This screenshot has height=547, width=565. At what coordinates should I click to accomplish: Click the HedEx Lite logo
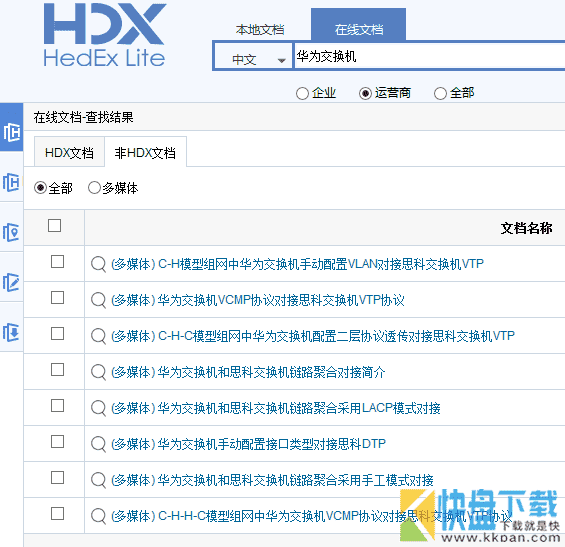(104, 35)
